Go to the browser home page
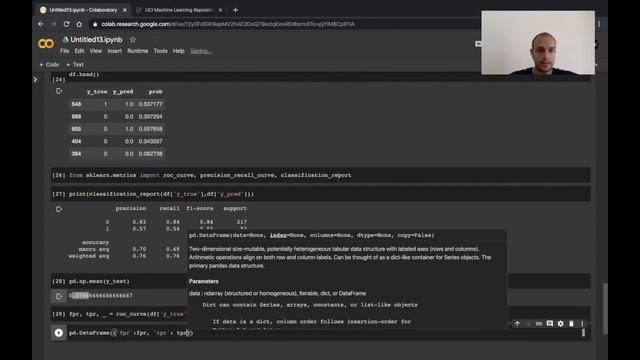The width and height of the screenshot is (640, 360). coord(79,24)
